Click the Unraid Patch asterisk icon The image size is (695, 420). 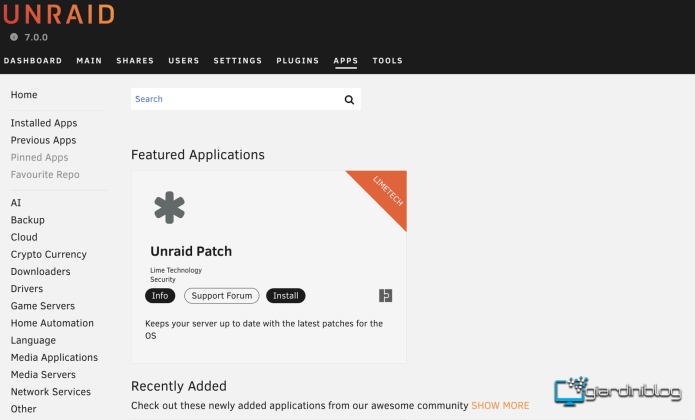pyautogui.click(x=169, y=208)
